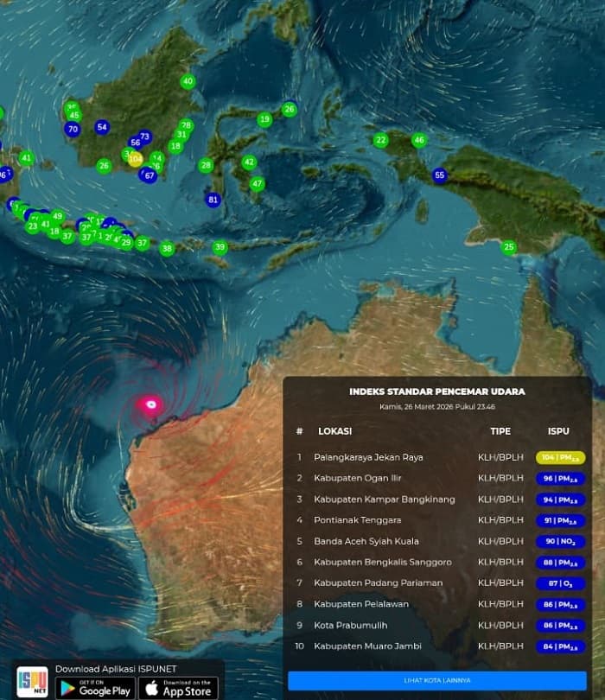Open the Google Play download badge

tap(96, 688)
